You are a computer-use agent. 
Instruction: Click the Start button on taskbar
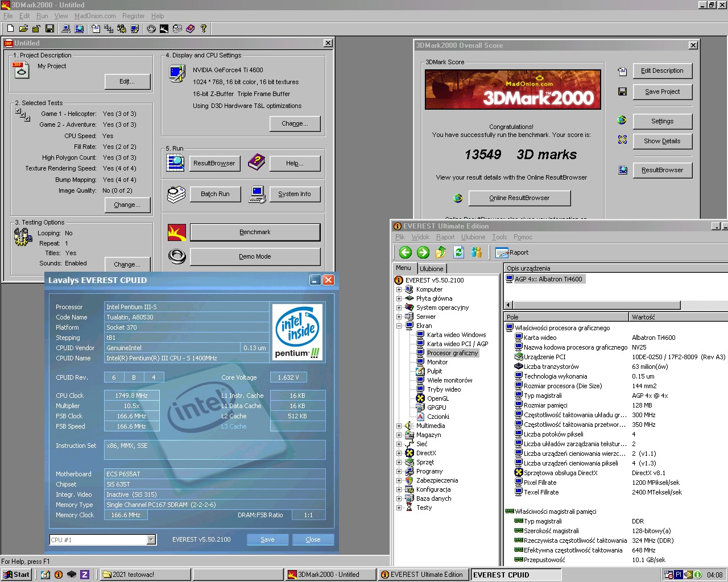tap(16, 575)
